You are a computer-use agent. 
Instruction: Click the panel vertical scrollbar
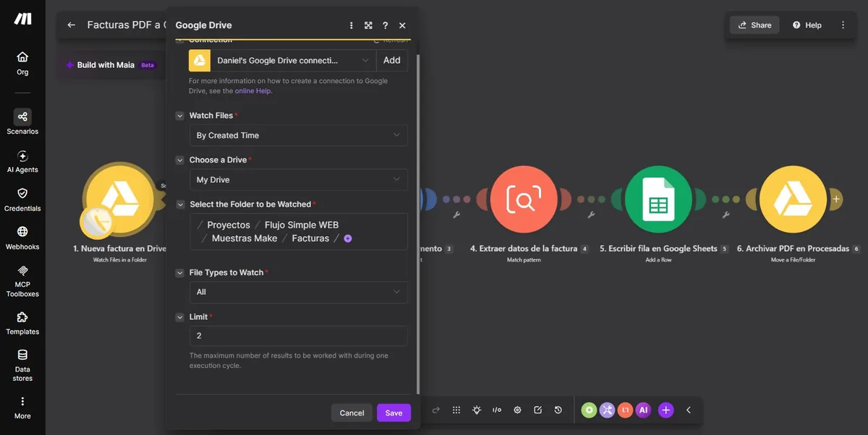[x=417, y=223]
